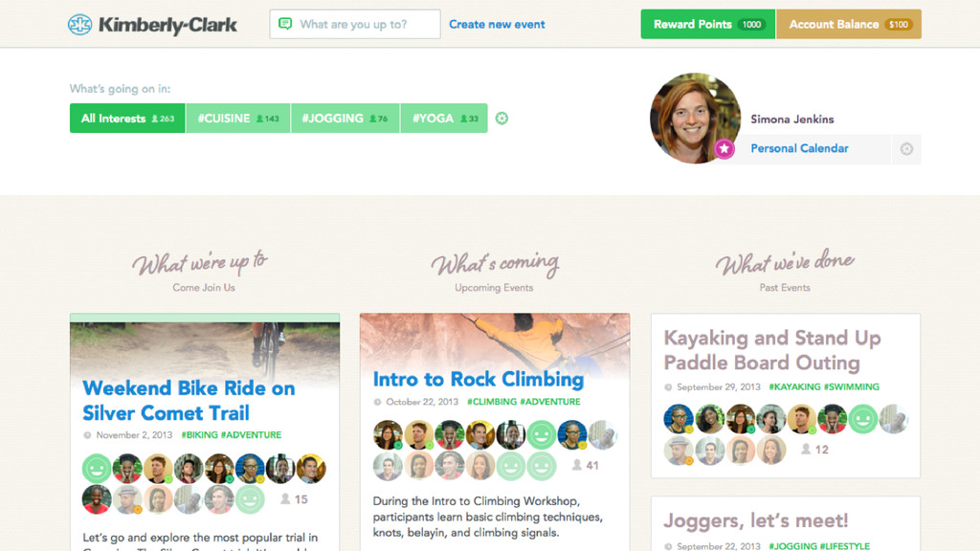Open Weekend Bike Ride on Silver Comet Trail
This screenshot has height=551, width=980.
(x=189, y=401)
